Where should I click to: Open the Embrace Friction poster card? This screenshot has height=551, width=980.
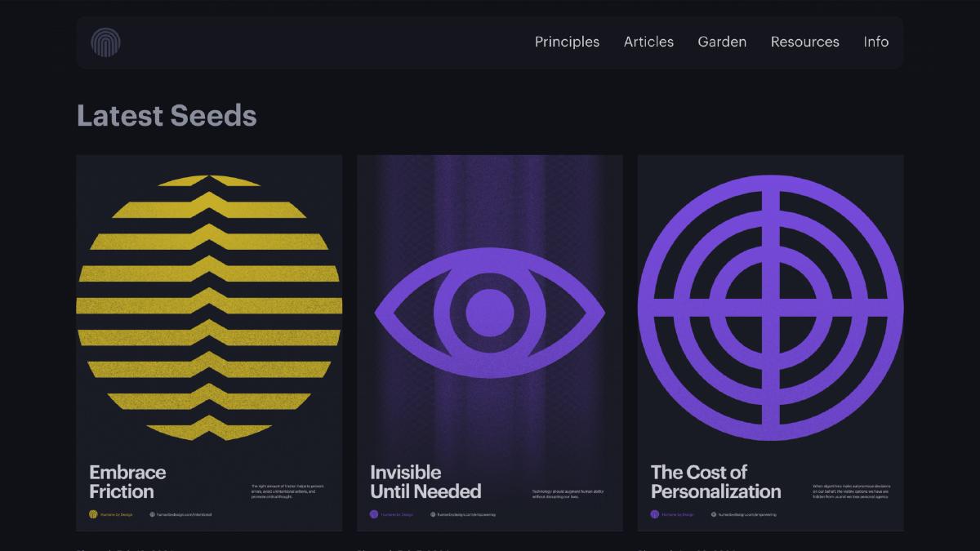(x=208, y=343)
